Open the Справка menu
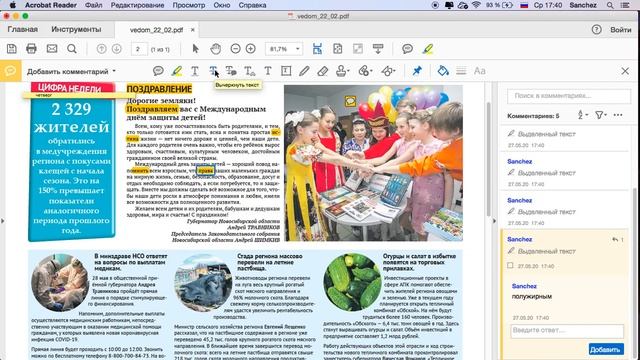The image size is (640, 360). point(252,5)
